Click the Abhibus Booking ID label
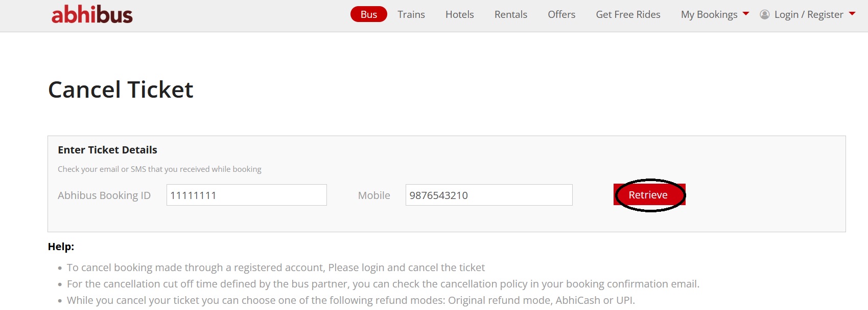Screen dimensions: 868x310 click(104, 195)
